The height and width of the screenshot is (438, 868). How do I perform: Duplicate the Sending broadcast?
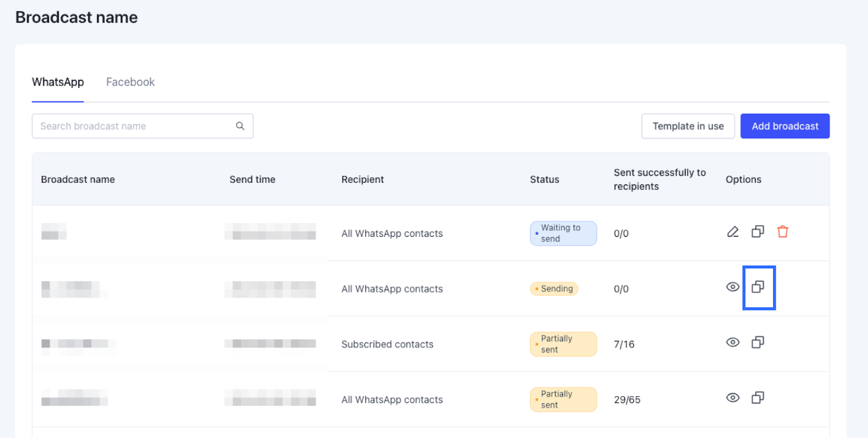point(758,287)
